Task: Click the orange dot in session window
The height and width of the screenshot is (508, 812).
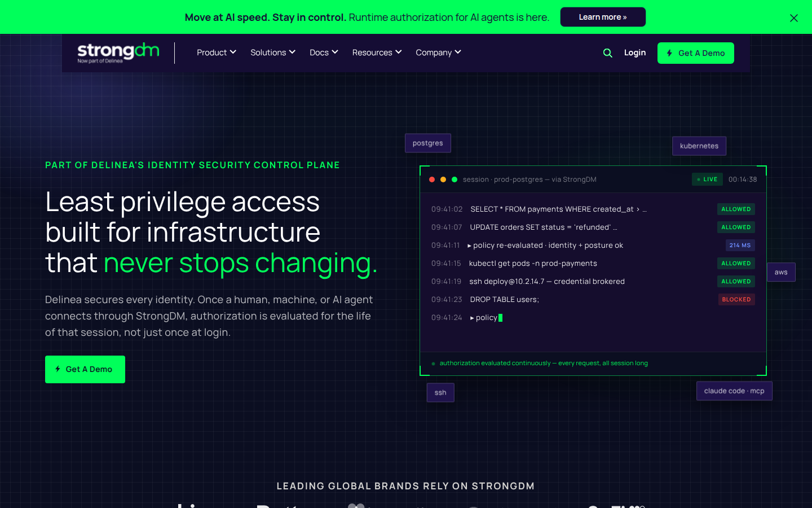Action: coord(443,179)
